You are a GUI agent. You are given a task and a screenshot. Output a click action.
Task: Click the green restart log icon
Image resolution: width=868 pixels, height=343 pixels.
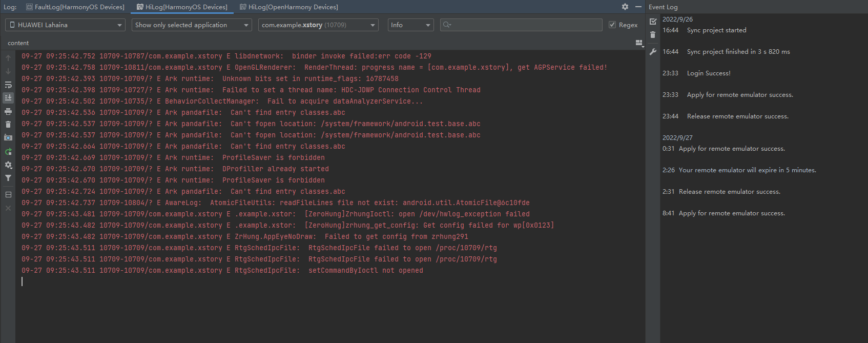pyautogui.click(x=8, y=151)
